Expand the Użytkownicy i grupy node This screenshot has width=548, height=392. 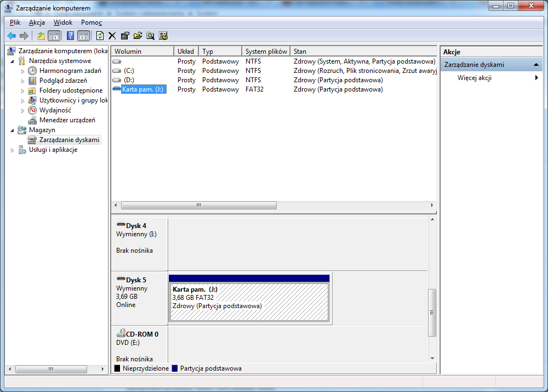[22, 101]
